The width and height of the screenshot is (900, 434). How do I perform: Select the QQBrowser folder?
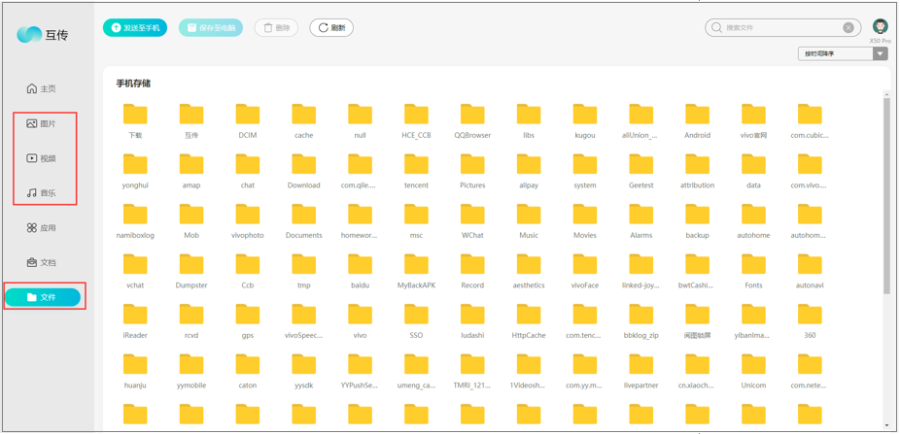[473, 121]
